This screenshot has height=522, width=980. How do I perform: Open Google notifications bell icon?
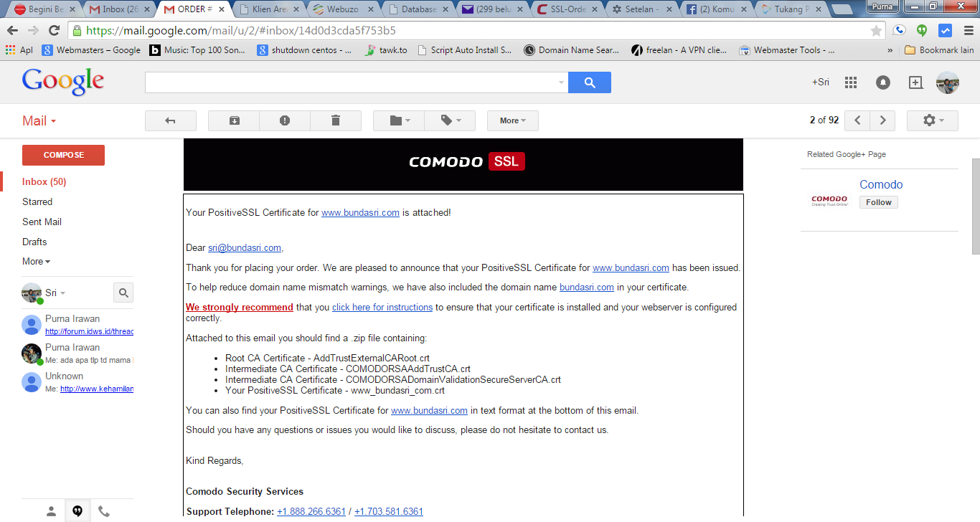[883, 82]
